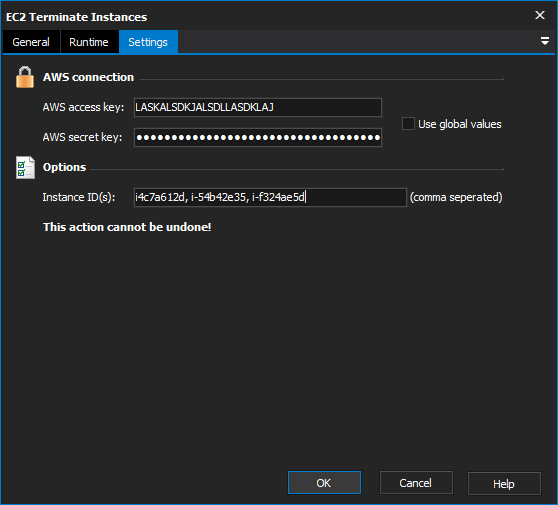Confirm with the OK button
This screenshot has width=558, height=505.
pos(324,483)
